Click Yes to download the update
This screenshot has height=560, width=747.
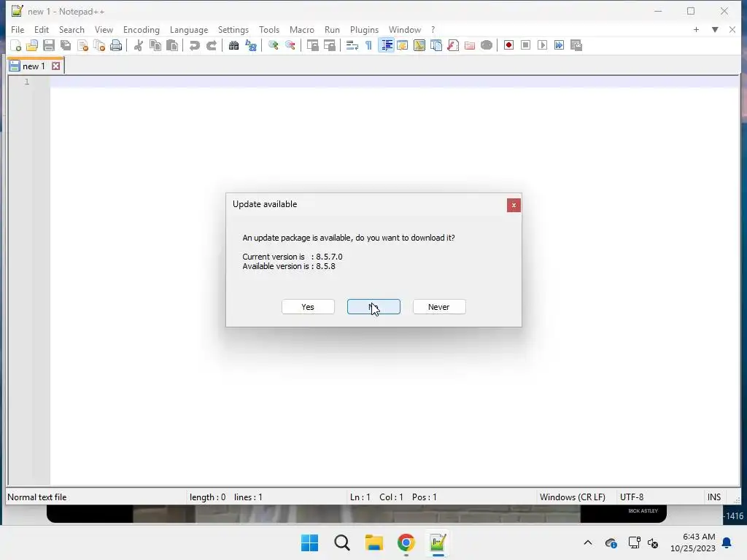coord(308,307)
